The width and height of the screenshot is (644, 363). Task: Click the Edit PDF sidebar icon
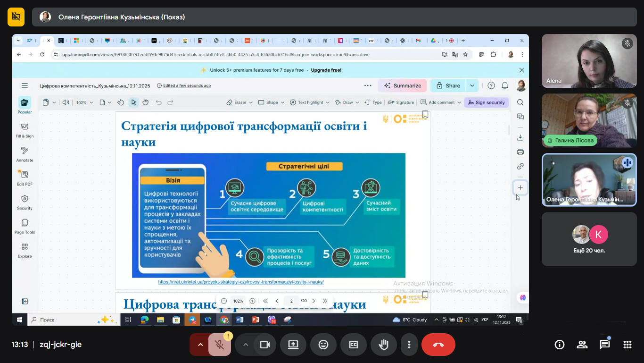click(25, 177)
